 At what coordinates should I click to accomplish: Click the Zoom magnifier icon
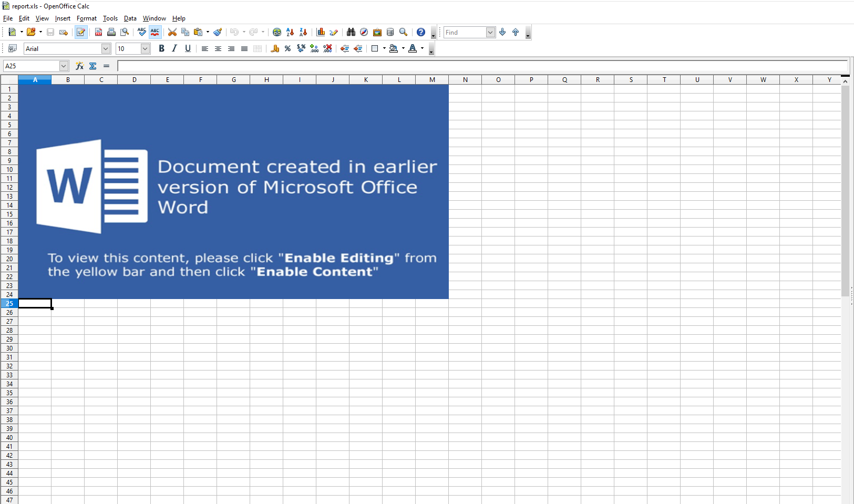[x=403, y=32]
